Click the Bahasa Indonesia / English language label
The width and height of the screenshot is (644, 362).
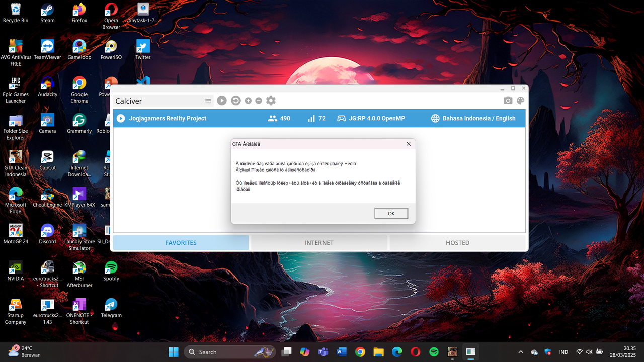pyautogui.click(x=479, y=118)
